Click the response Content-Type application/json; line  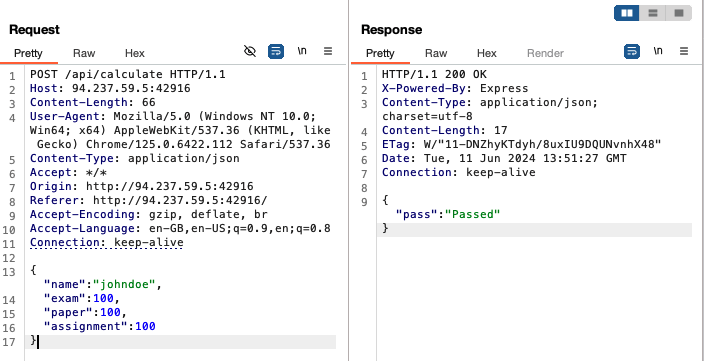(490, 102)
